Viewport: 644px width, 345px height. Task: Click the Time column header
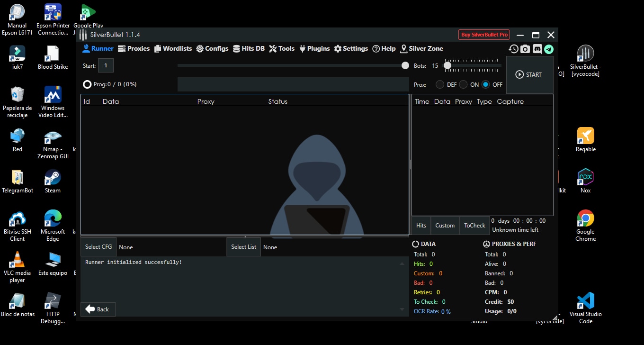[422, 101]
